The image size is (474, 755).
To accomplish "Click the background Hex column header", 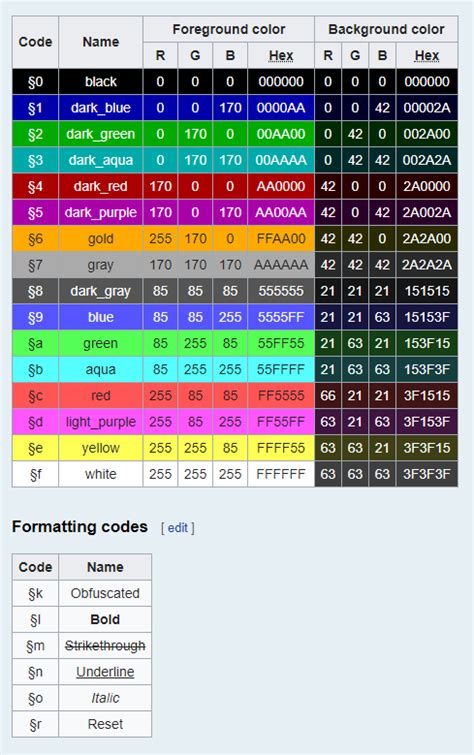I will click(427, 55).
